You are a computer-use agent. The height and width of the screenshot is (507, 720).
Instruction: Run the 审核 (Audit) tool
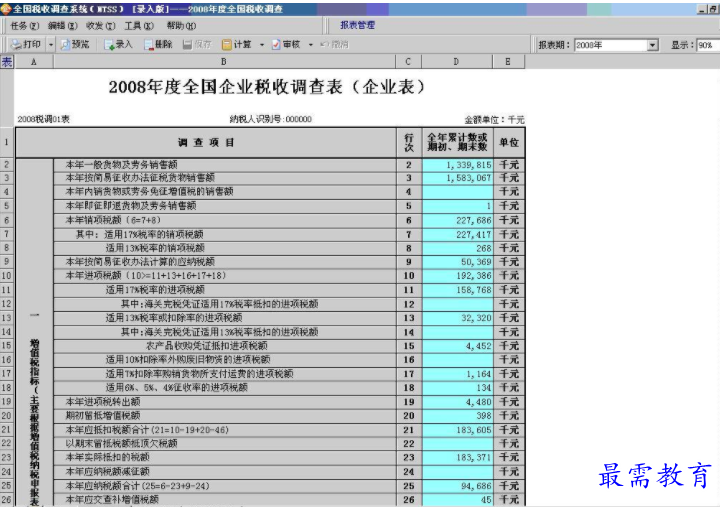click(x=286, y=45)
